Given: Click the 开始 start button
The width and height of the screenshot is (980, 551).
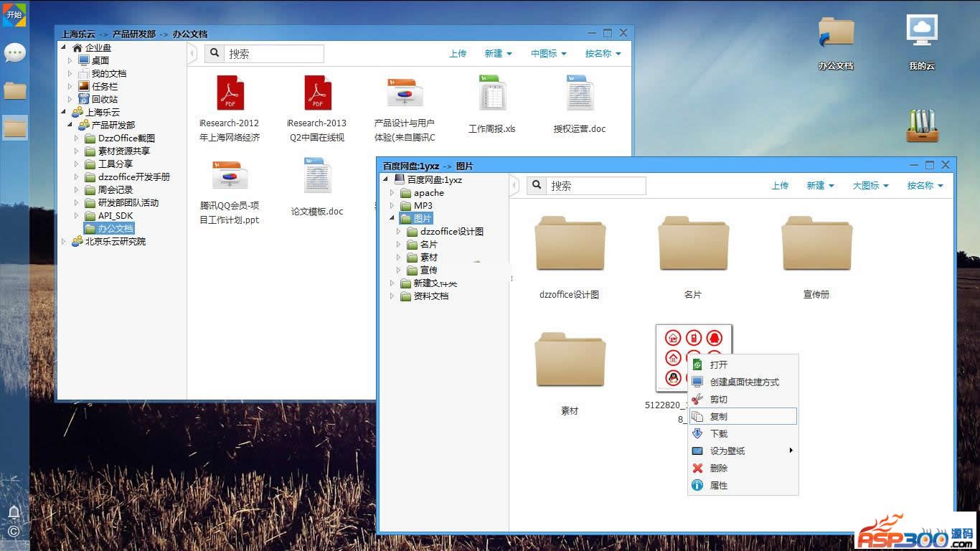Looking at the screenshot, I should 14,14.
